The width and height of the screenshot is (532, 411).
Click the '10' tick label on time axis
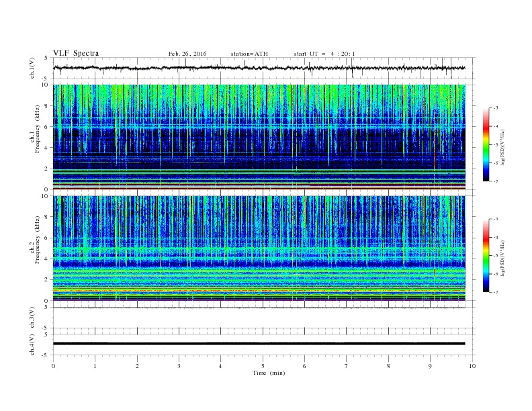pos(472,366)
